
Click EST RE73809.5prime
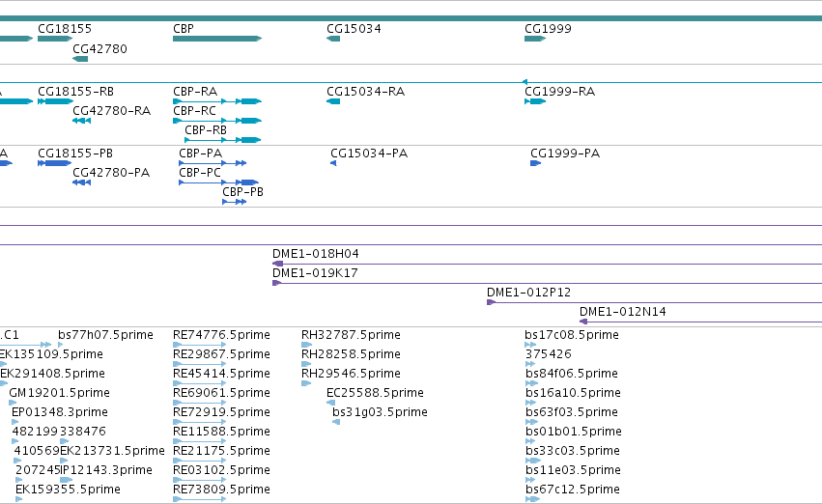(x=221, y=490)
